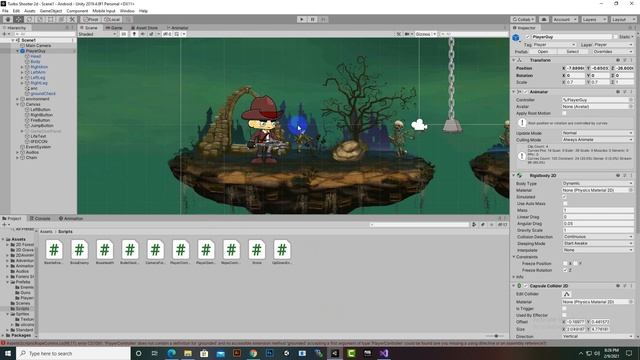
Task: Open the Body Type dropdown
Action: [597, 183]
